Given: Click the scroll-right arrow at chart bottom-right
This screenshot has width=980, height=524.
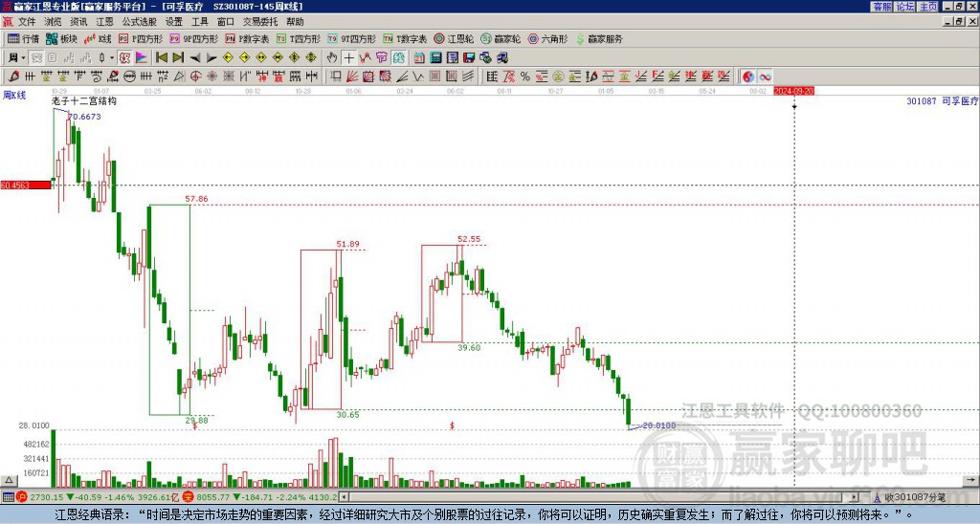Looking at the screenshot, I should (x=970, y=480).
